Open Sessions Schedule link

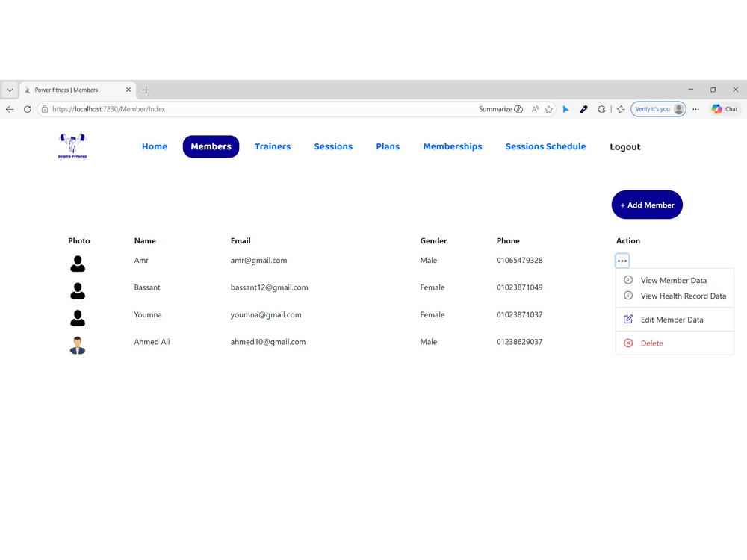545,146
